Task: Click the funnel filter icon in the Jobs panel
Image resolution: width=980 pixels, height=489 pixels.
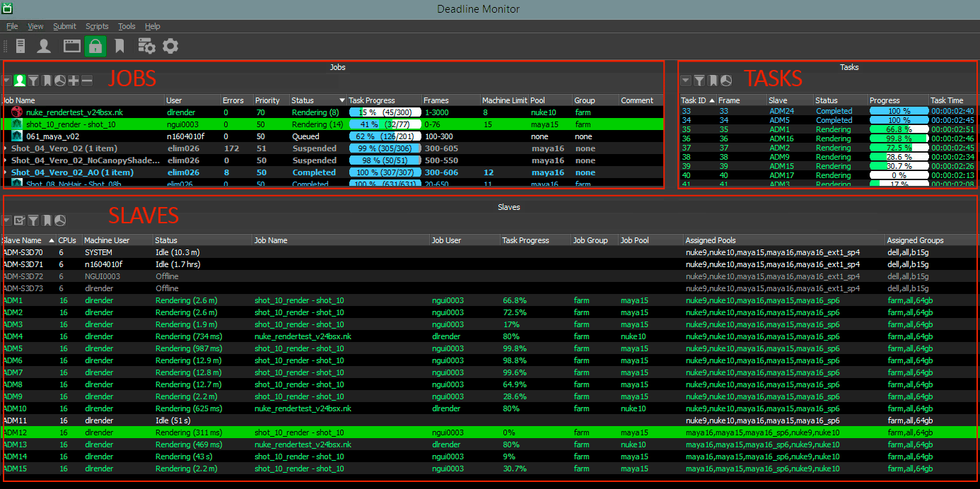Action: point(33,80)
